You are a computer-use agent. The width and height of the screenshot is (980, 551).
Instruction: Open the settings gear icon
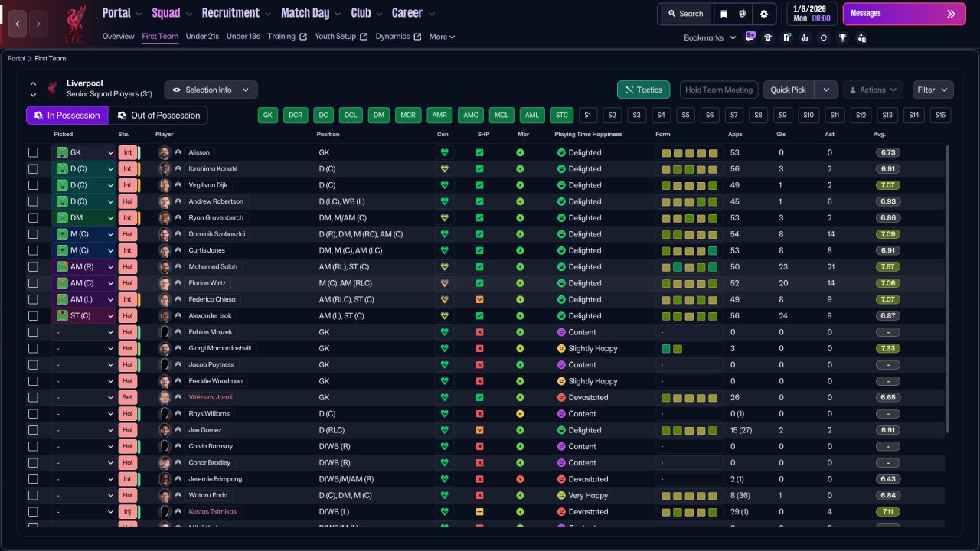(763, 14)
